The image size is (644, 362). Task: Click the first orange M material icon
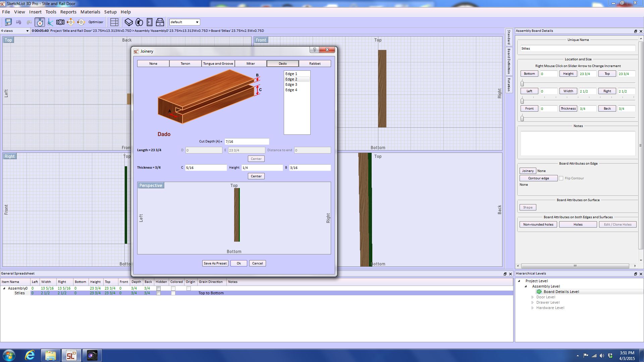70,22
